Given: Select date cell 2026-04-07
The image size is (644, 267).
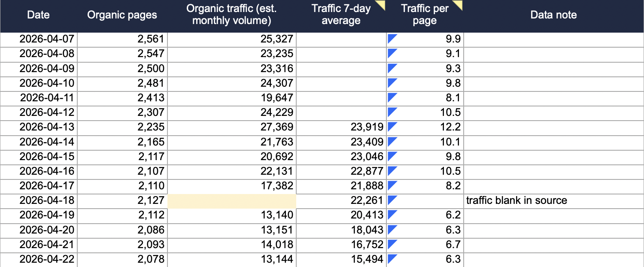Looking at the screenshot, I should click(38, 39).
